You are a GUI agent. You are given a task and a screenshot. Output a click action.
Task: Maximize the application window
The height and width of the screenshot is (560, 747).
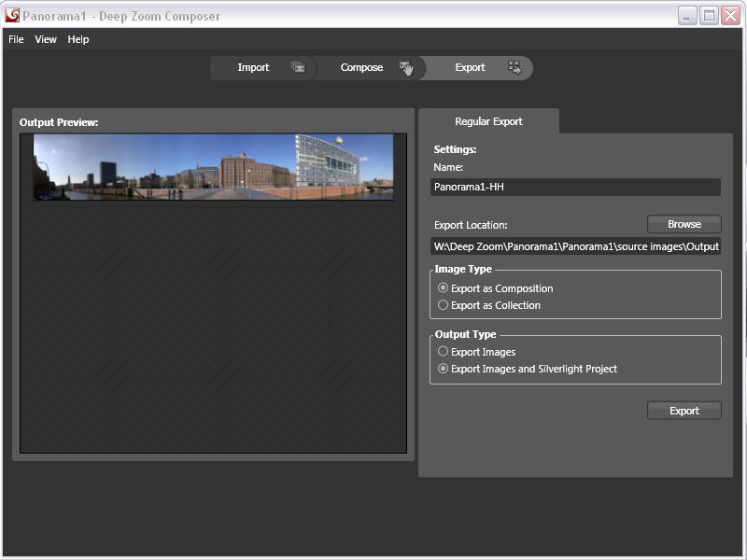709,15
